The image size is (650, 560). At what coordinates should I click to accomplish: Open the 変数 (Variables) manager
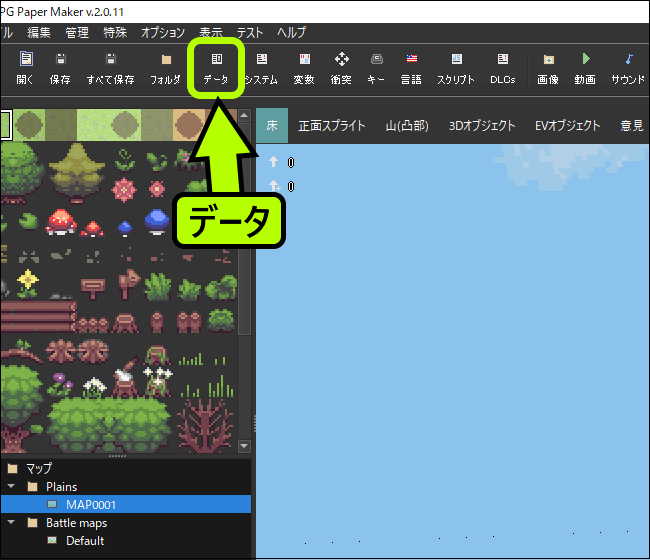(304, 68)
